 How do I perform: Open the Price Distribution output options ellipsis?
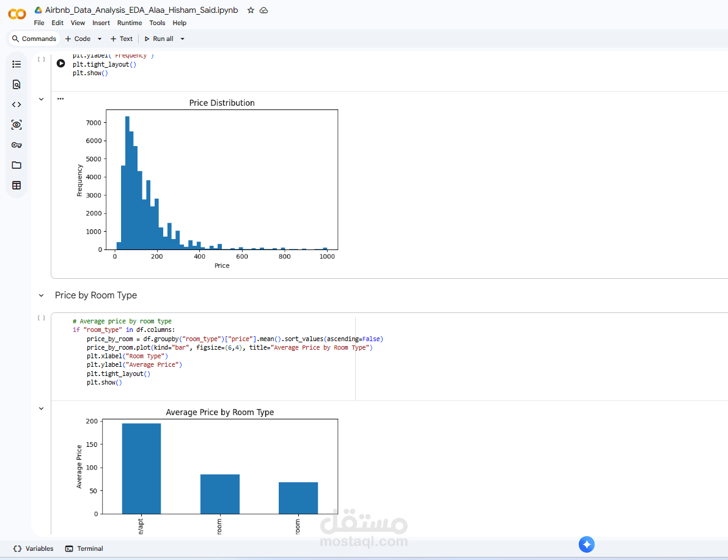pyautogui.click(x=61, y=98)
